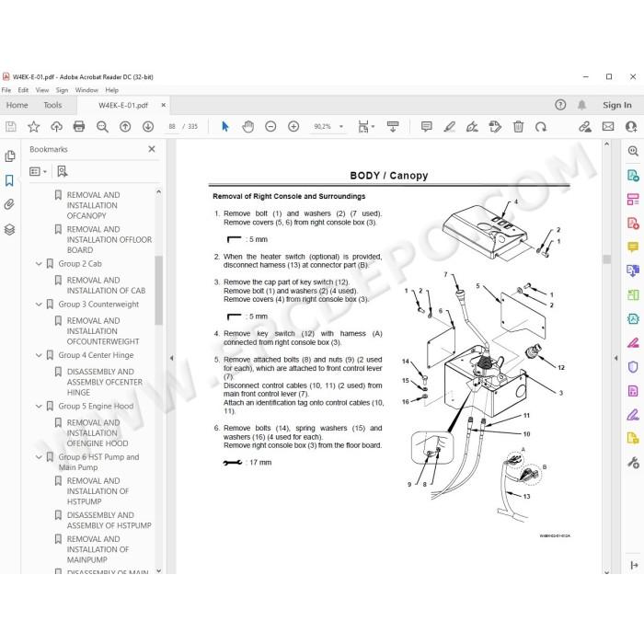Open the View menu
644x644 pixels.
click(x=42, y=90)
